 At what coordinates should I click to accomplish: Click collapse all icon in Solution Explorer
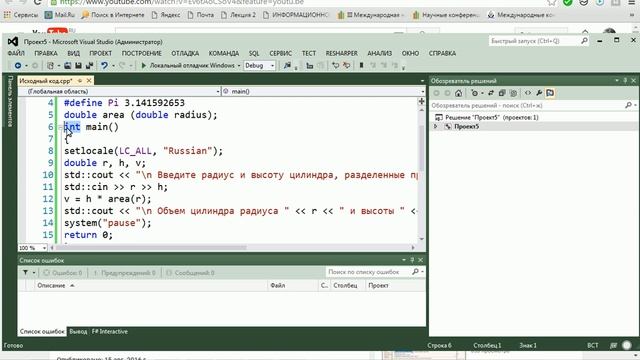point(502,93)
